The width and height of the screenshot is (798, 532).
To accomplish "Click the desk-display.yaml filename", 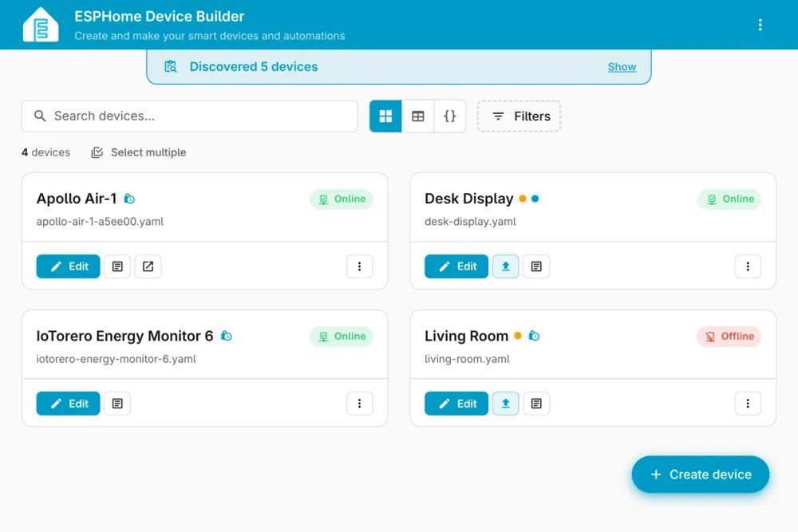I will pos(470,222).
